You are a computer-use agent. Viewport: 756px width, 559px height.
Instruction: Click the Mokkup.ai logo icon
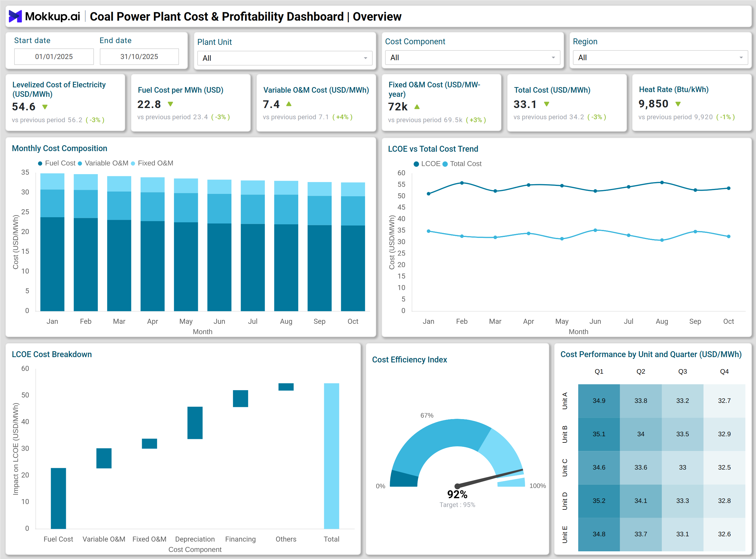pyautogui.click(x=15, y=16)
